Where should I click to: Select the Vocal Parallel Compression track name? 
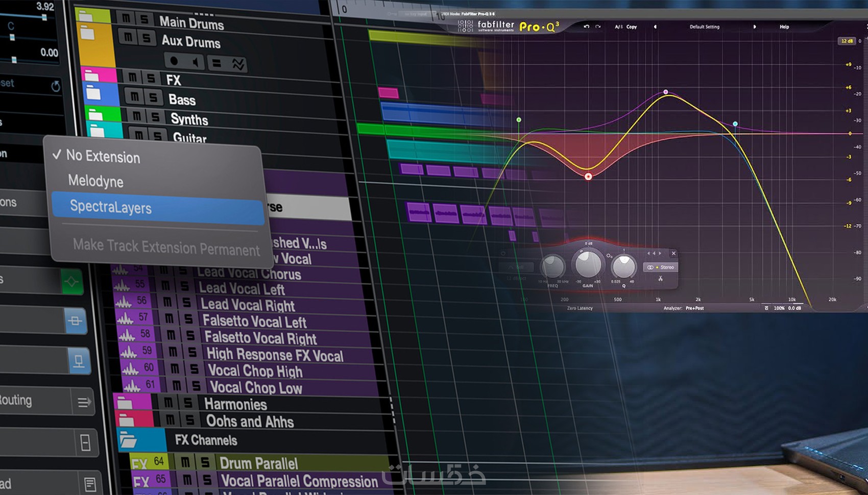(x=300, y=481)
